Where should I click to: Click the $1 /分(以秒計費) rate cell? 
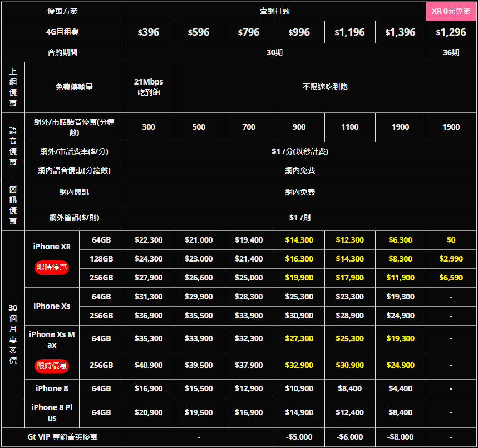300,151
